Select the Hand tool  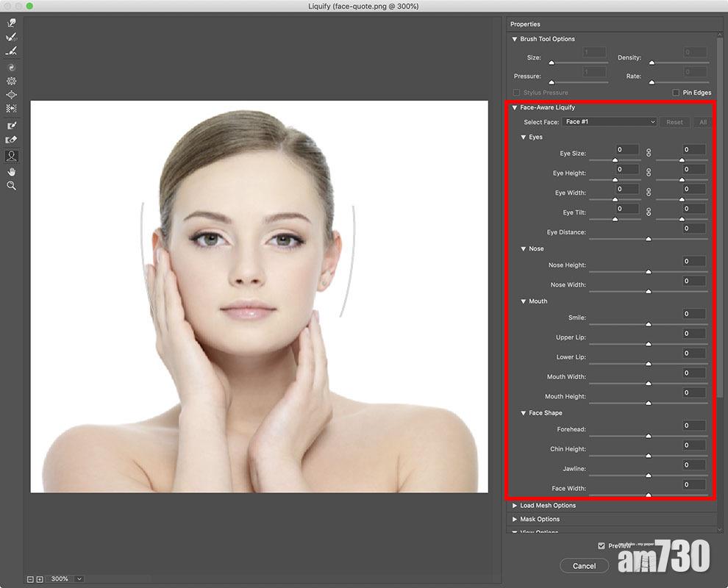click(11, 172)
